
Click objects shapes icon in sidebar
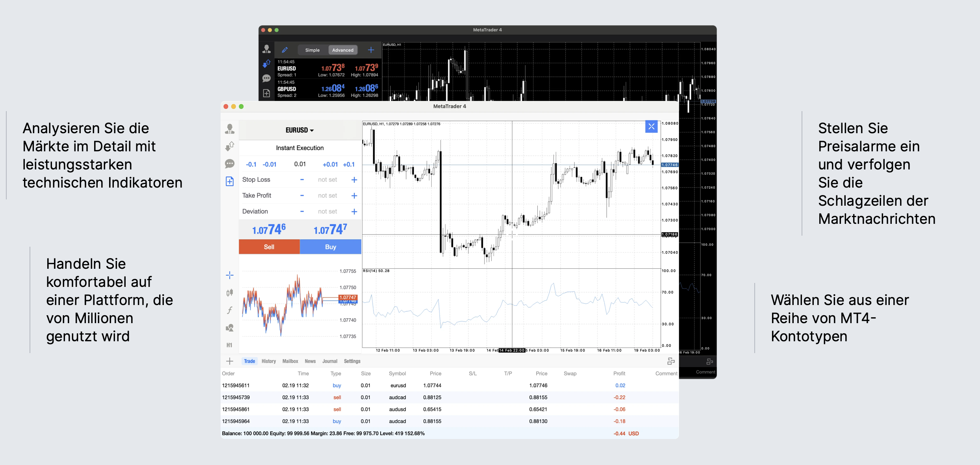click(230, 327)
